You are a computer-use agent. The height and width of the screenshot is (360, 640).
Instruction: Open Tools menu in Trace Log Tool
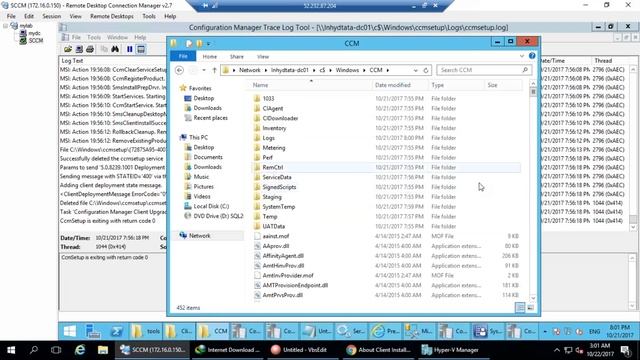[94, 37]
